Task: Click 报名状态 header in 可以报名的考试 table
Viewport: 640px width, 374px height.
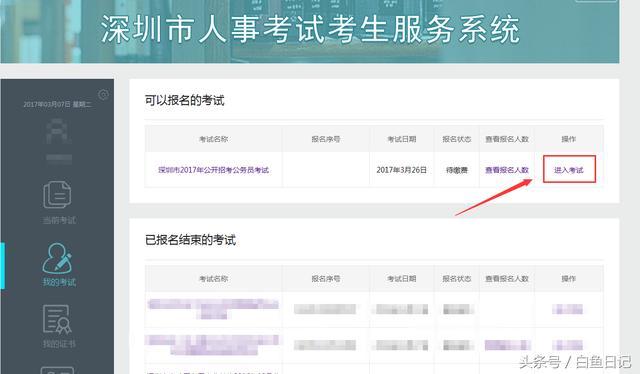Action: coord(457,139)
